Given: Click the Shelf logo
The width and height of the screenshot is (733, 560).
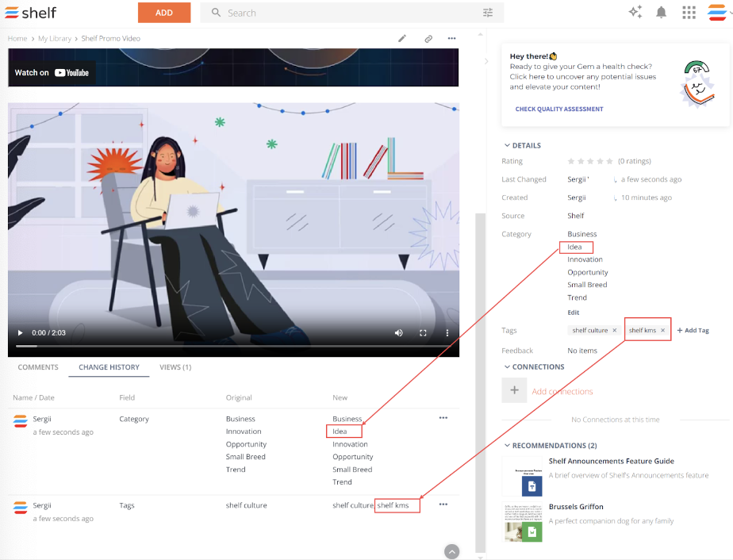Looking at the screenshot, I should (30, 12).
